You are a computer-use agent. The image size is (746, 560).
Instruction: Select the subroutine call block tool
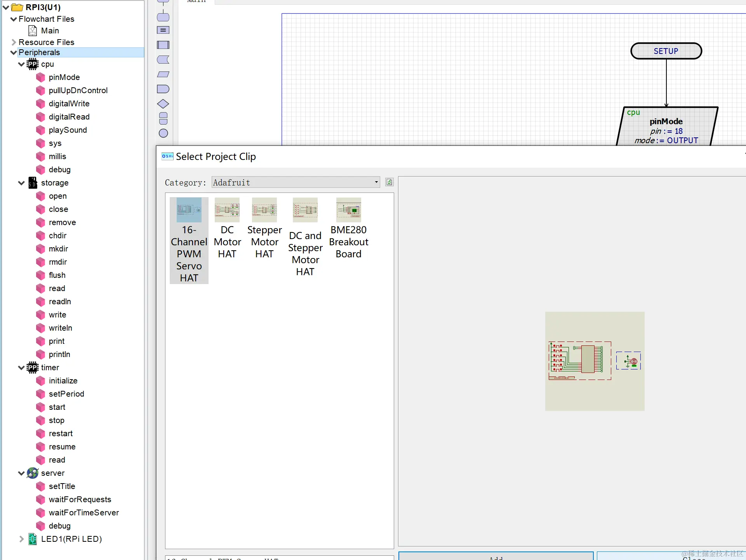pyautogui.click(x=163, y=45)
